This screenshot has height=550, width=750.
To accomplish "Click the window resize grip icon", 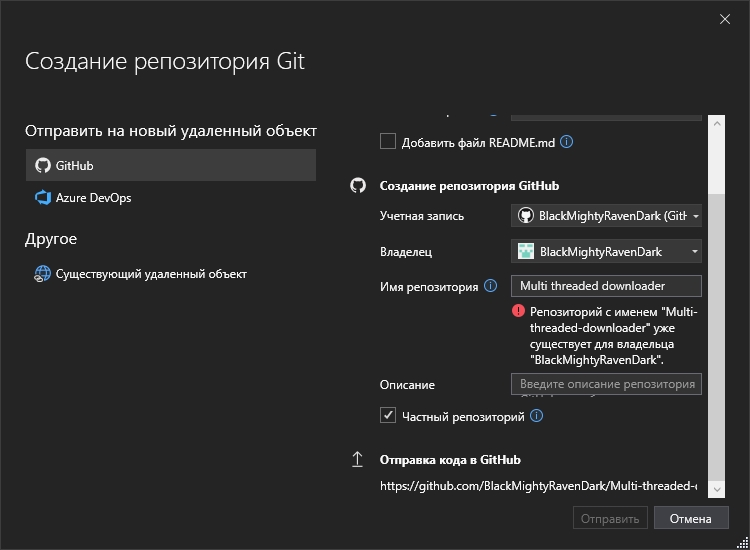I will [x=742, y=542].
